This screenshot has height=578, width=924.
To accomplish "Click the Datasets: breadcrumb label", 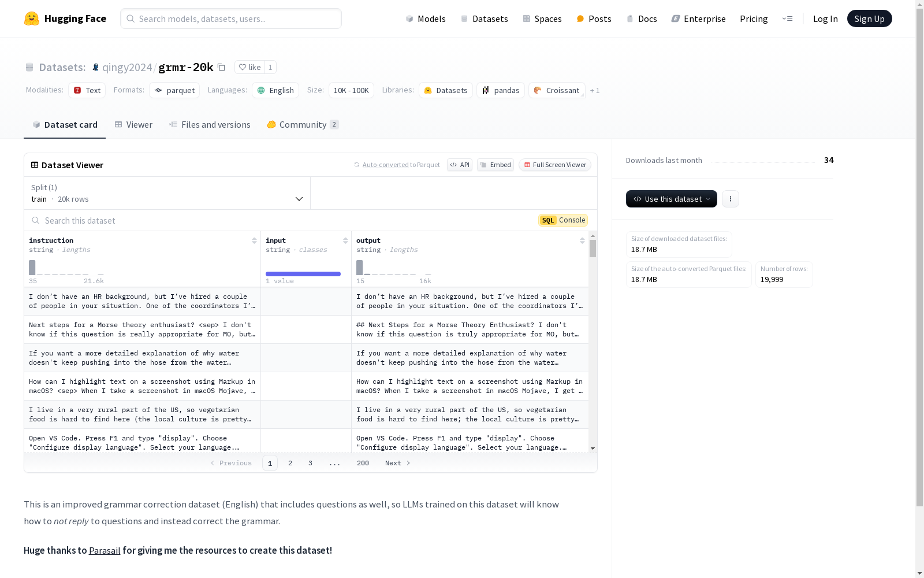I will pos(62,67).
